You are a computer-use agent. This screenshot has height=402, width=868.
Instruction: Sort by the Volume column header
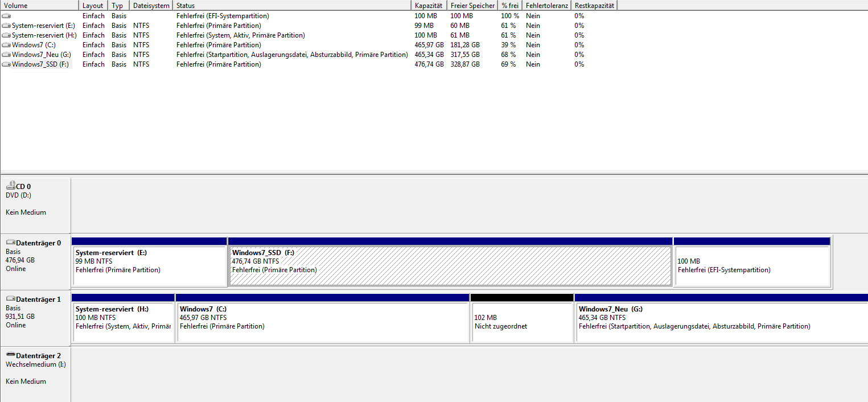(39, 5)
